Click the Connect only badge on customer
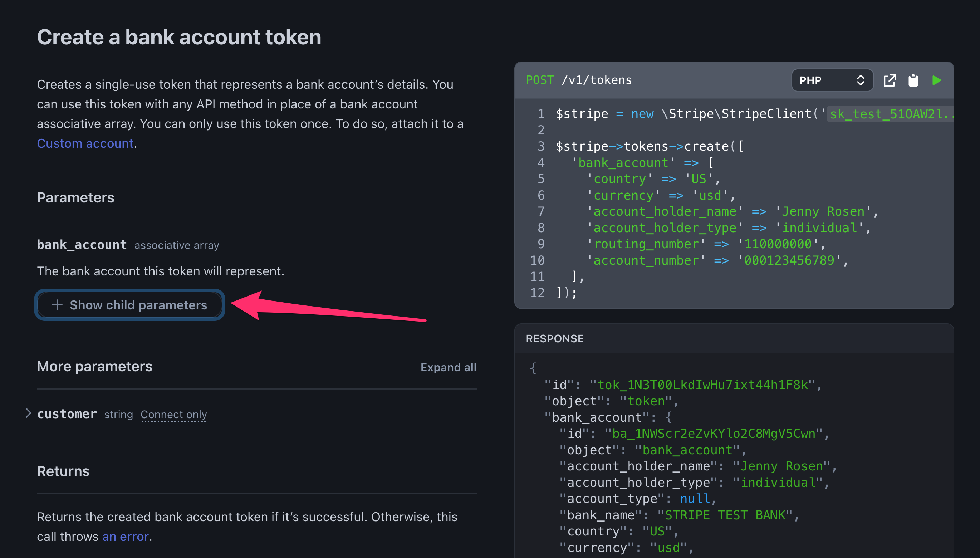 point(173,414)
